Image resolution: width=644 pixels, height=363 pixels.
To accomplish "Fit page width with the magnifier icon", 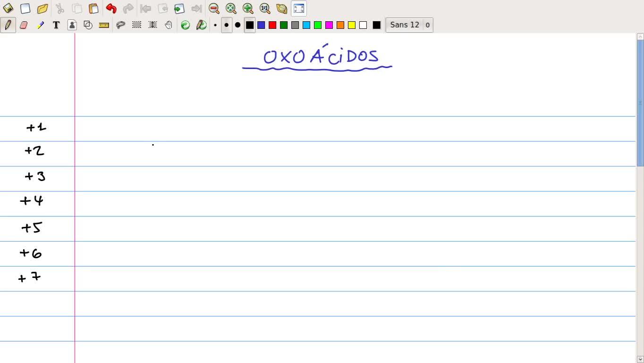I will pyautogui.click(x=231, y=9).
